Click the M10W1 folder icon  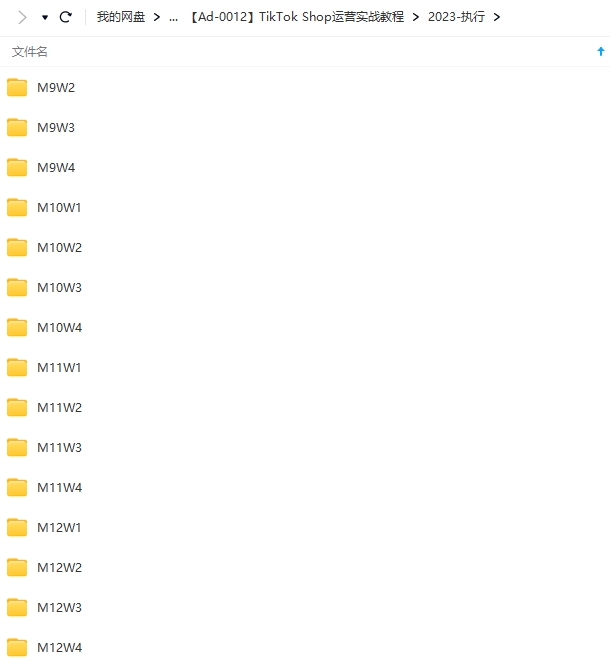point(17,207)
